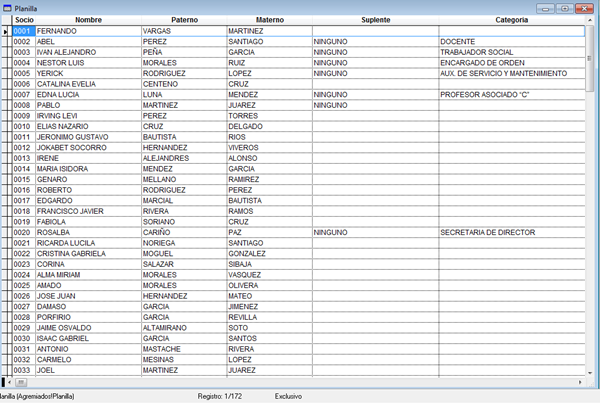Click the Paterno column header

pyautogui.click(x=184, y=20)
